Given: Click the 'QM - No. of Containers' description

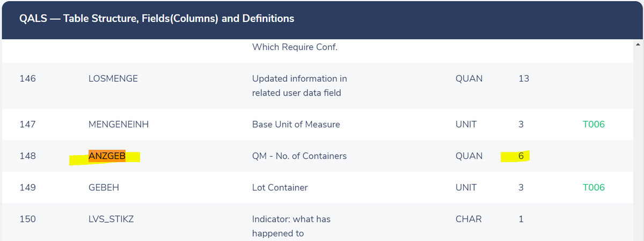Looking at the screenshot, I should [x=299, y=156].
